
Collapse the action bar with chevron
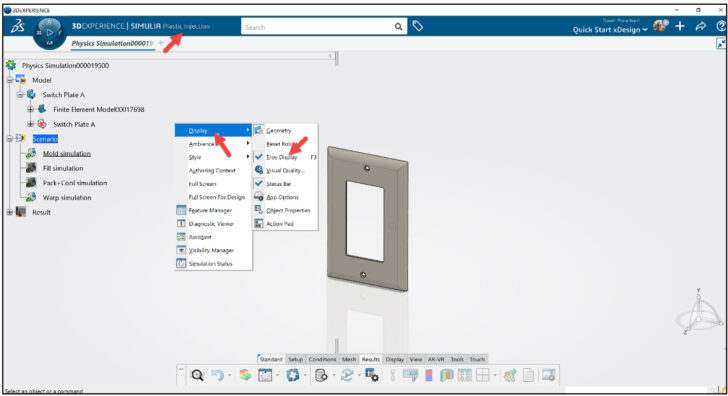(x=182, y=370)
